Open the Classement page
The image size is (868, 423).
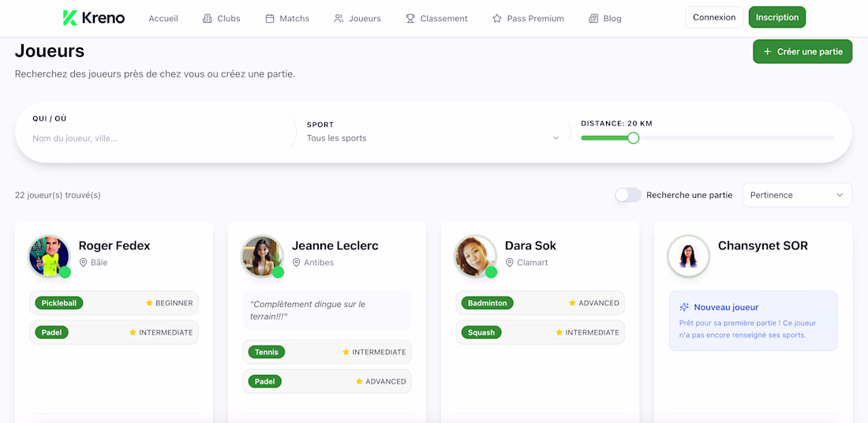(437, 18)
